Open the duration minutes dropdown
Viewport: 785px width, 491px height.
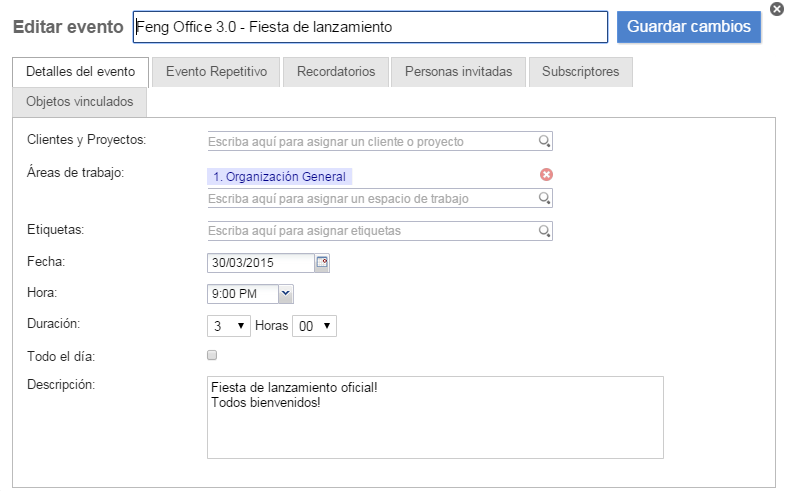pos(314,326)
